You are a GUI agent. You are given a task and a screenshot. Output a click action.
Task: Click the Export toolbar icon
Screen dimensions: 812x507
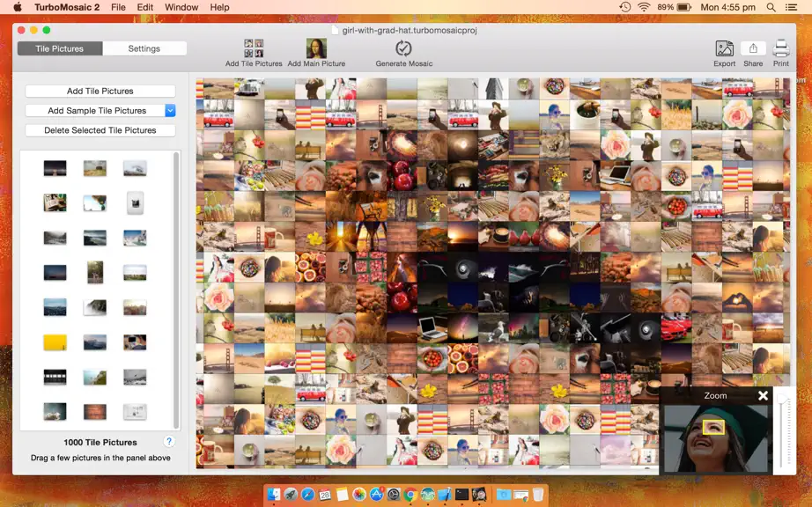point(724,48)
